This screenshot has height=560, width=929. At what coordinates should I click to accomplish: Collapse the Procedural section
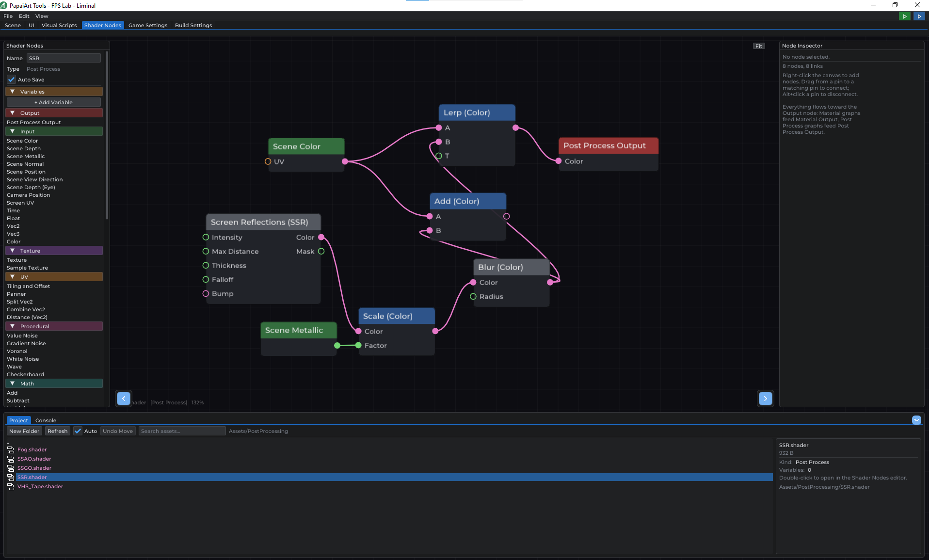tap(54, 326)
